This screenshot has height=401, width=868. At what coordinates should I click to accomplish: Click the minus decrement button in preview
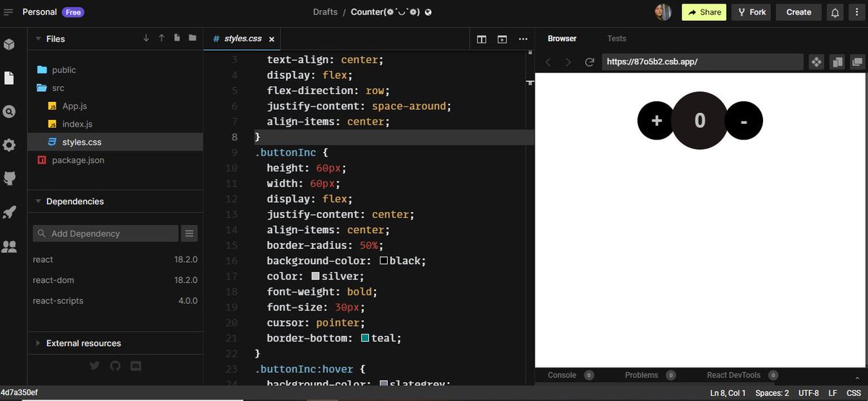click(x=744, y=121)
